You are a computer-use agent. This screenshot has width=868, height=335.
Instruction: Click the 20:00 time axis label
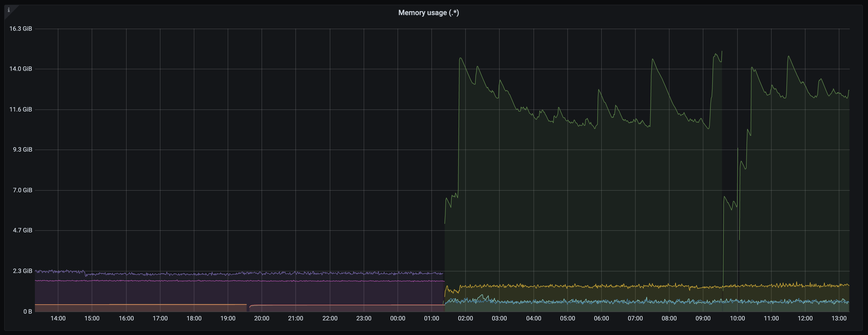pyautogui.click(x=262, y=319)
